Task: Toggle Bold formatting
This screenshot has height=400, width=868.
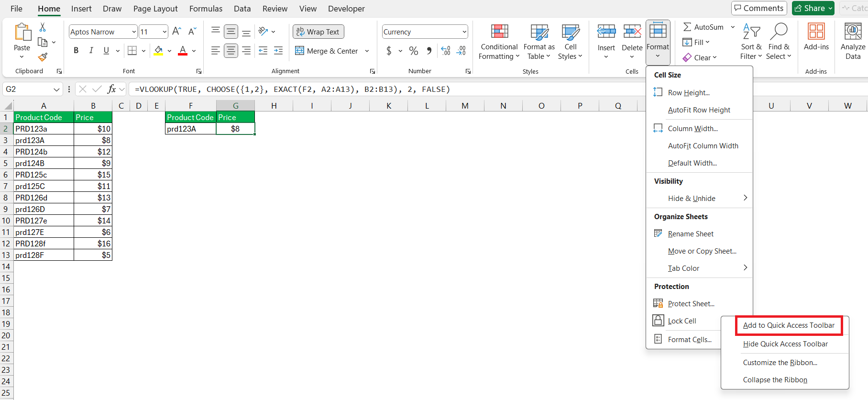Action: coord(76,50)
